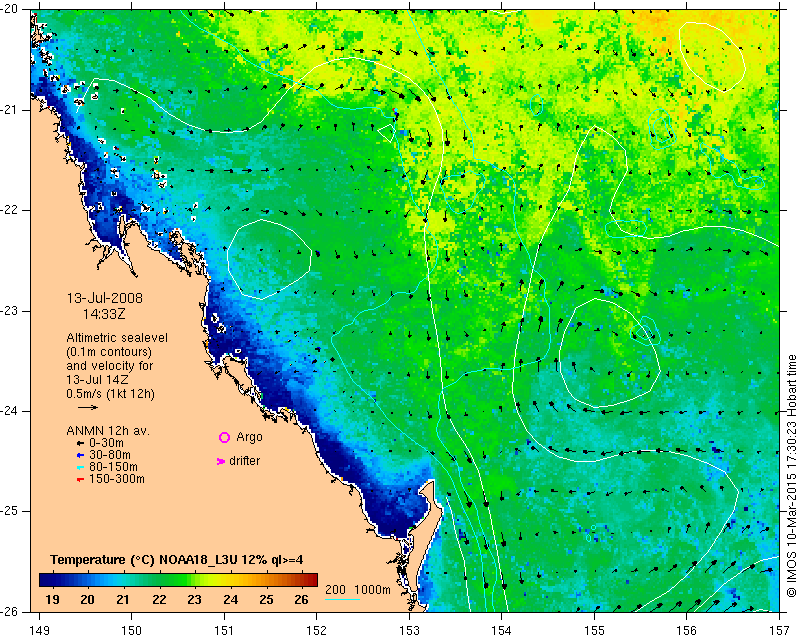Click the '80-150m' depth label
800x640 pixels.
[113, 467]
